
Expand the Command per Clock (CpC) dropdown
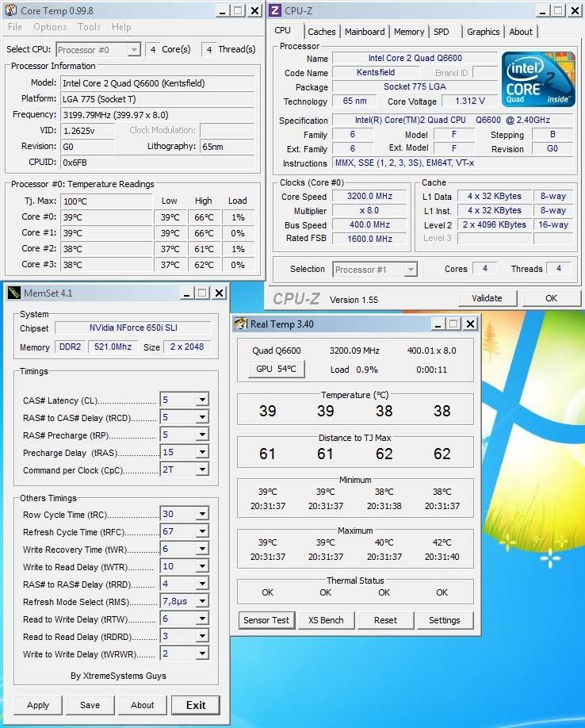(202, 469)
